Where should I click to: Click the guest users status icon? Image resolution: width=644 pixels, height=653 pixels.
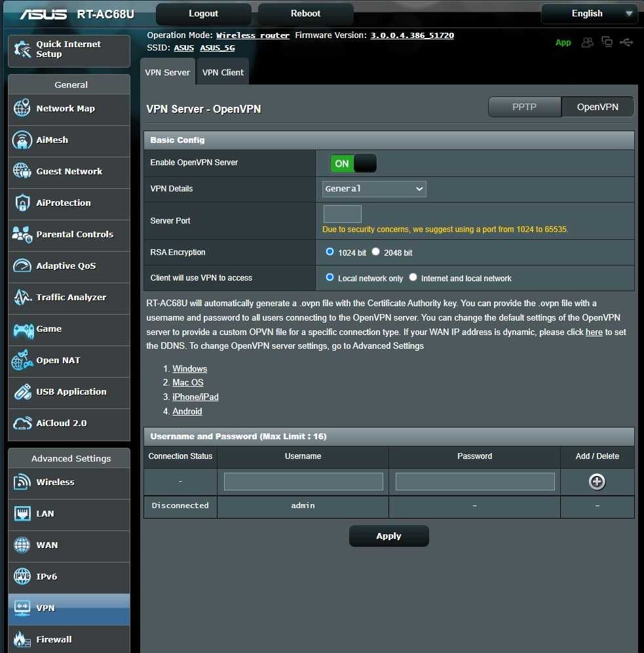pos(587,43)
